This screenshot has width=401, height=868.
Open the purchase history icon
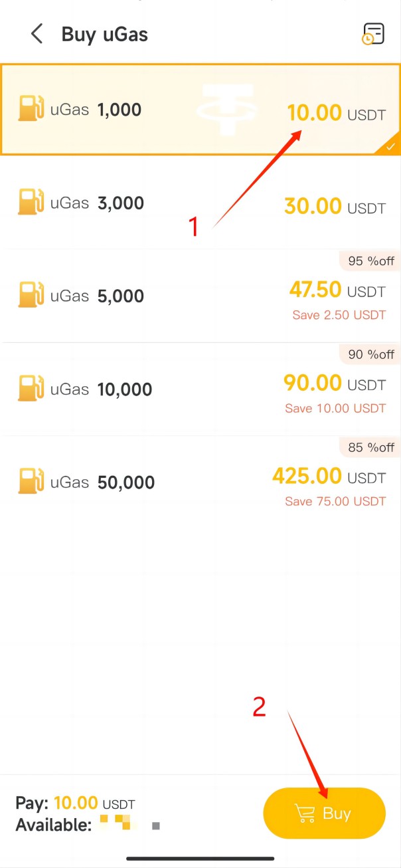coord(373,34)
